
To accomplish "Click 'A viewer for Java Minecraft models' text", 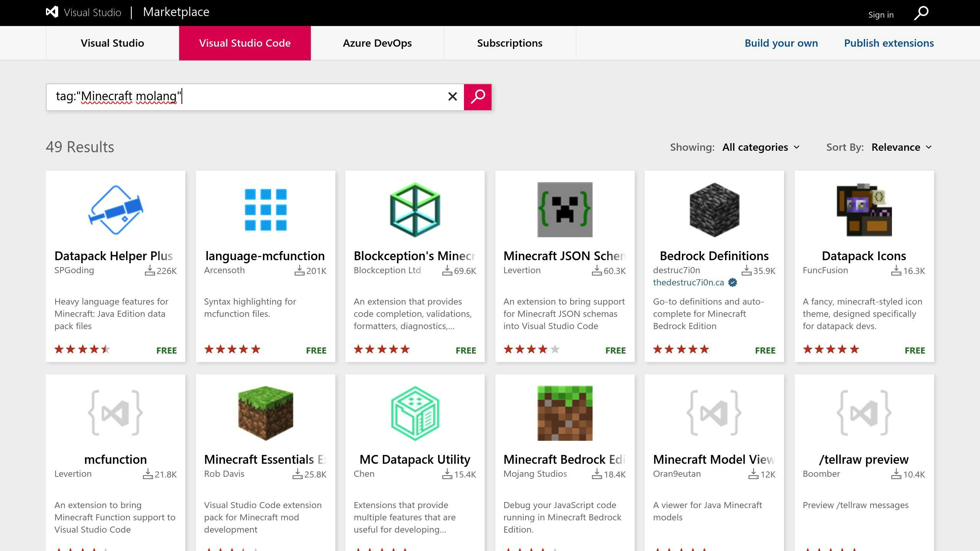I will pyautogui.click(x=707, y=511).
